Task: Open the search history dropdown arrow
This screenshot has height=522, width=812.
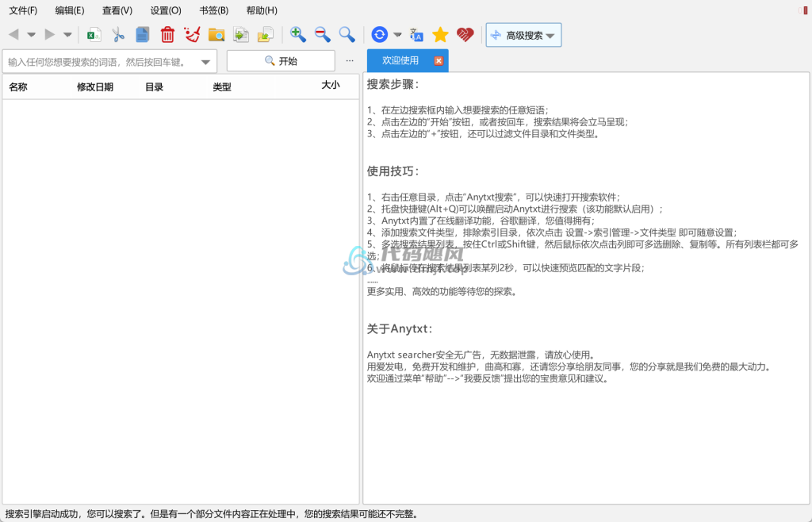Action: tap(205, 62)
